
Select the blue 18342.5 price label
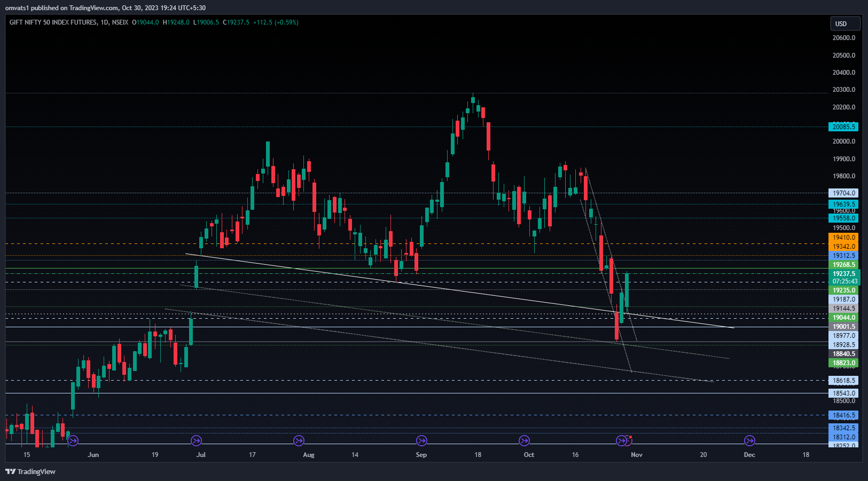[x=843, y=428]
